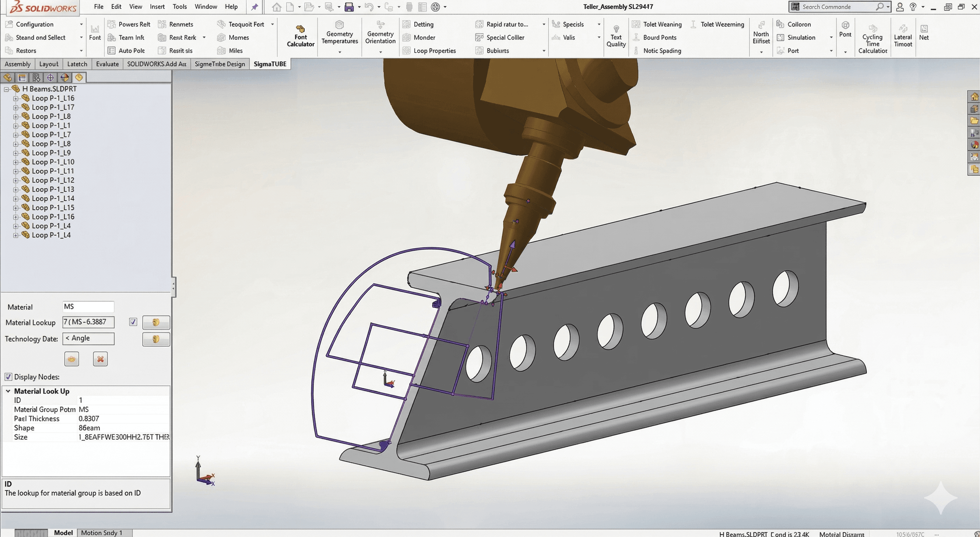Click the user account icon

(x=899, y=7)
